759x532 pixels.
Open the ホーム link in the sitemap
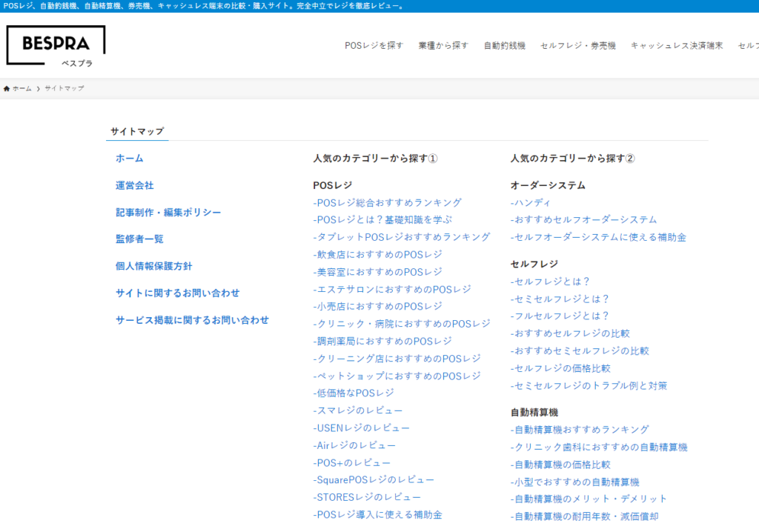point(129,158)
